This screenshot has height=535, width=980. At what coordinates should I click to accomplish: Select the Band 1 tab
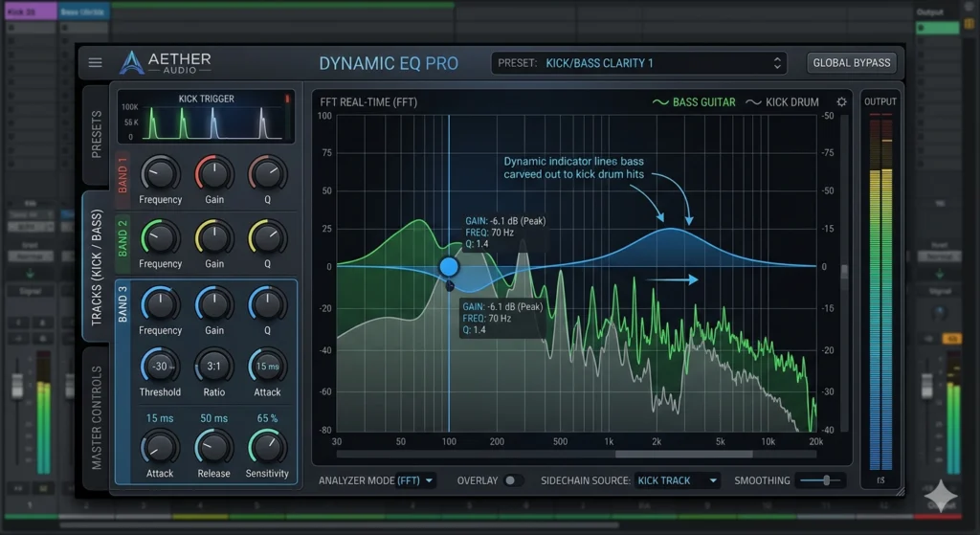[x=122, y=179]
